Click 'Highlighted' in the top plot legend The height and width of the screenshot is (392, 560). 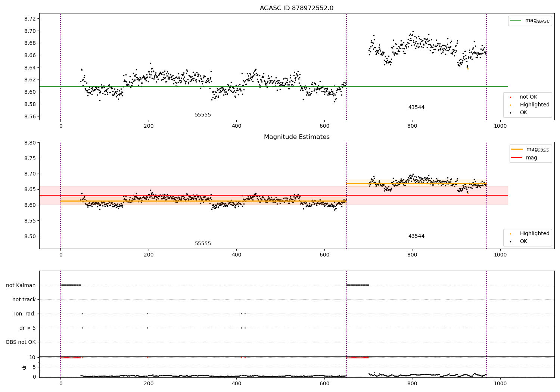click(x=535, y=105)
